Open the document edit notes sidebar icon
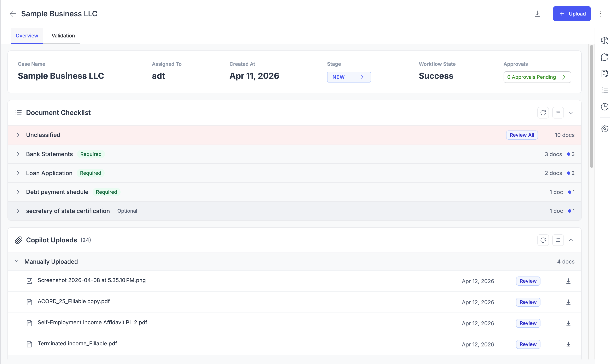Viewport: 614px width, 364px height. coord(604,74)
